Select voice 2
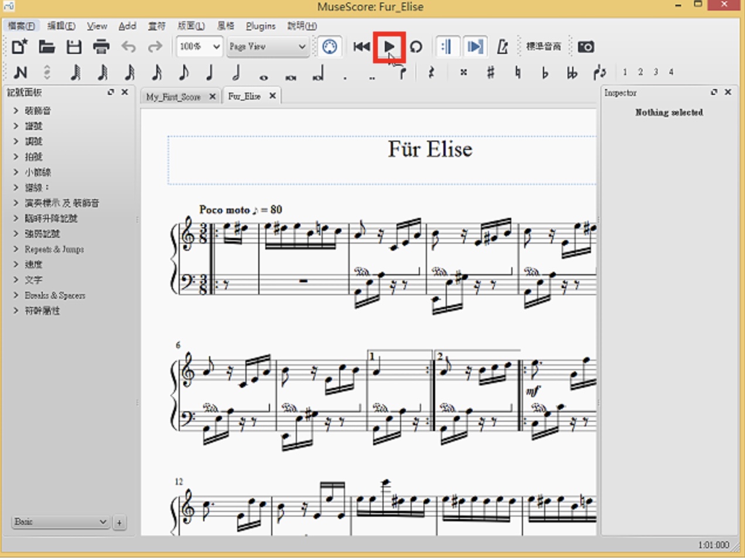This screenshot has width=745, height=560. click(640, 72)
